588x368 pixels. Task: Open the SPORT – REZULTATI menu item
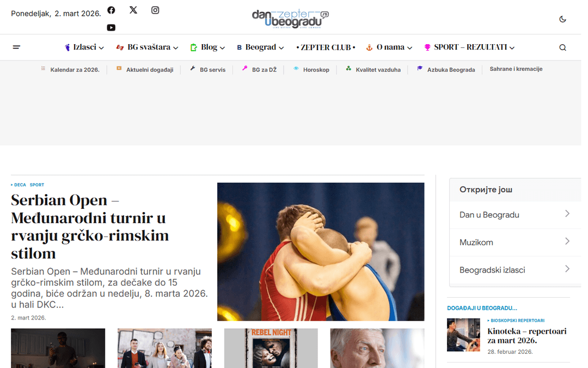(470, 47)
